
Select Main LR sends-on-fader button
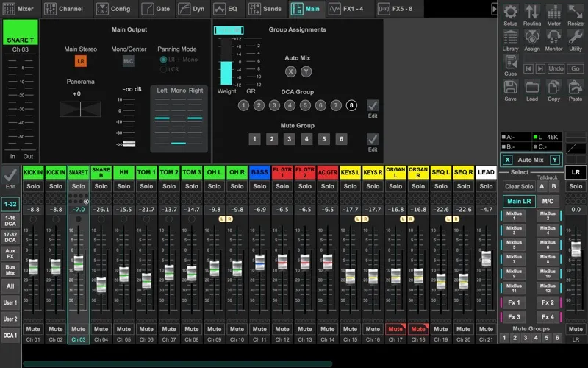pos(519,201)
